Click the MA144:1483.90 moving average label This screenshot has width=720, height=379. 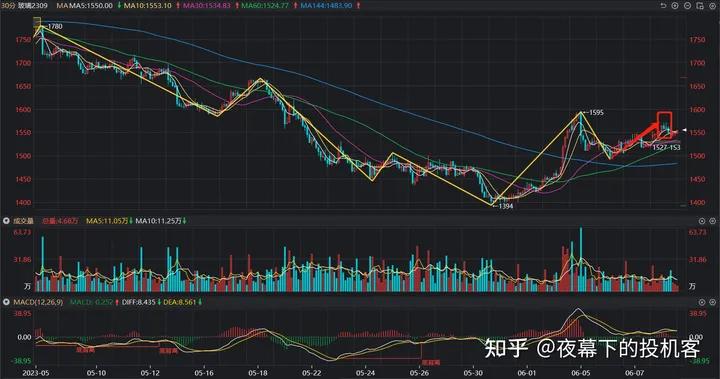coord(326,6)
